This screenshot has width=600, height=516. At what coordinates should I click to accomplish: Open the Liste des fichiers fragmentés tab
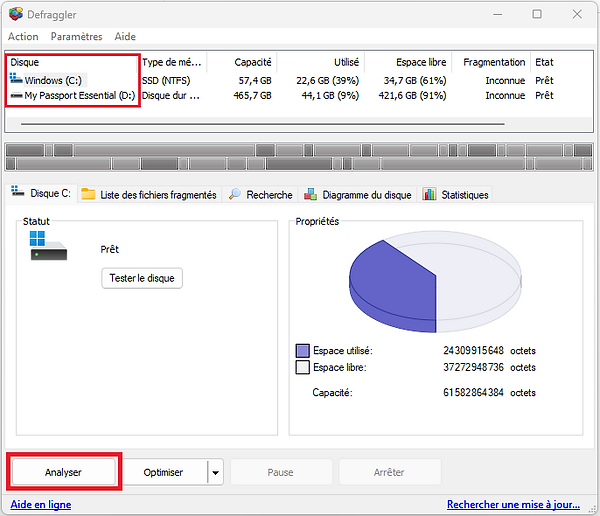[x=150, y=195]
